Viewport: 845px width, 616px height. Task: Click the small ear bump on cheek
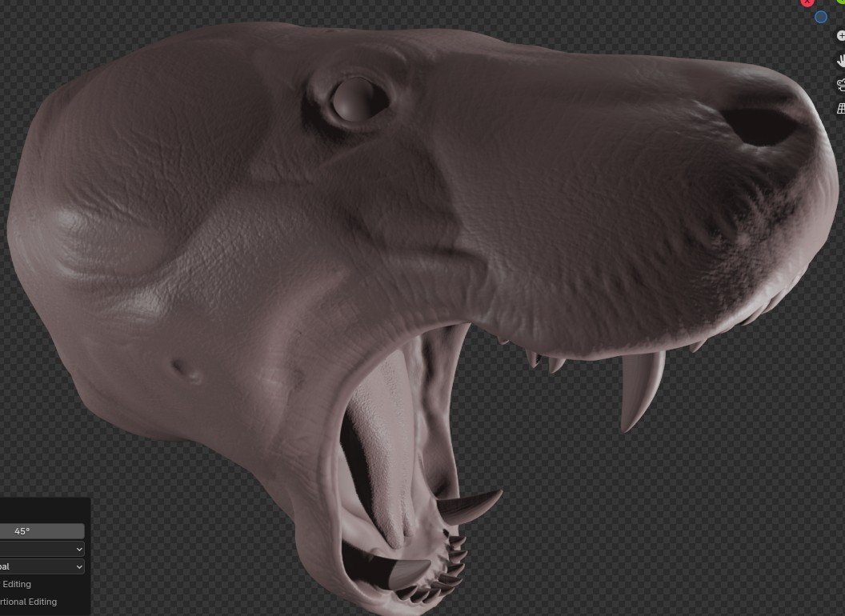187,370
